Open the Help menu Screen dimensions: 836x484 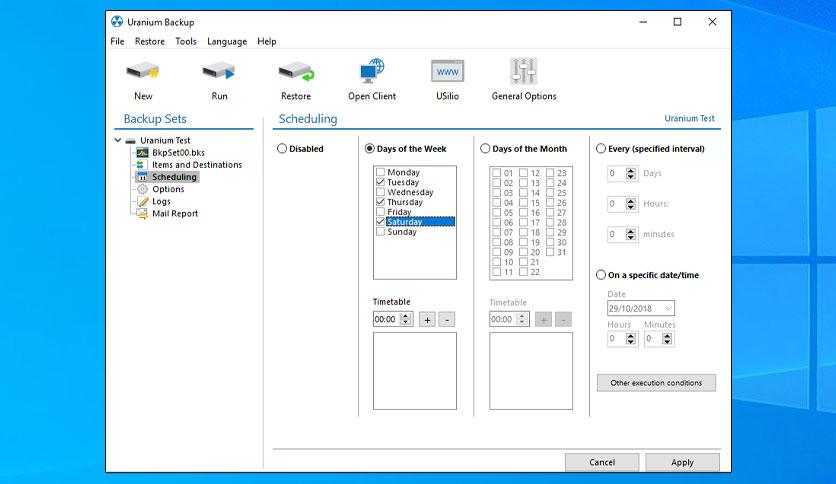point(267,42)
